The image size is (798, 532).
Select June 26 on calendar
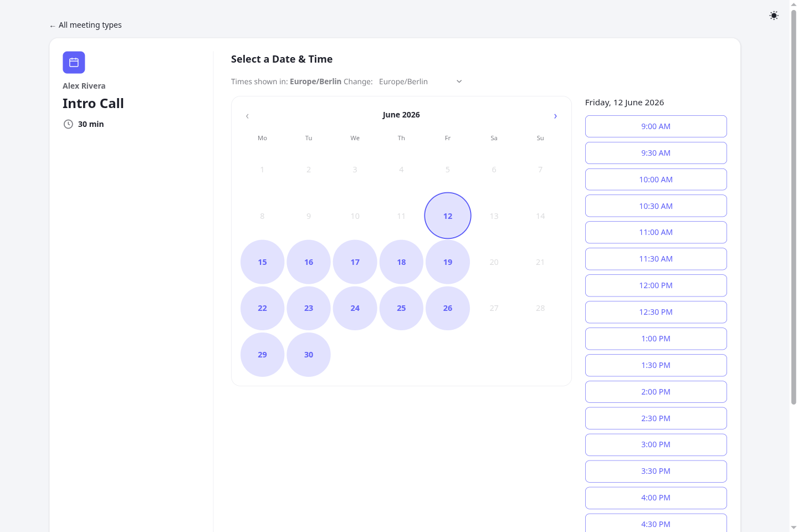pyautogui.click(x=448, y=308)
